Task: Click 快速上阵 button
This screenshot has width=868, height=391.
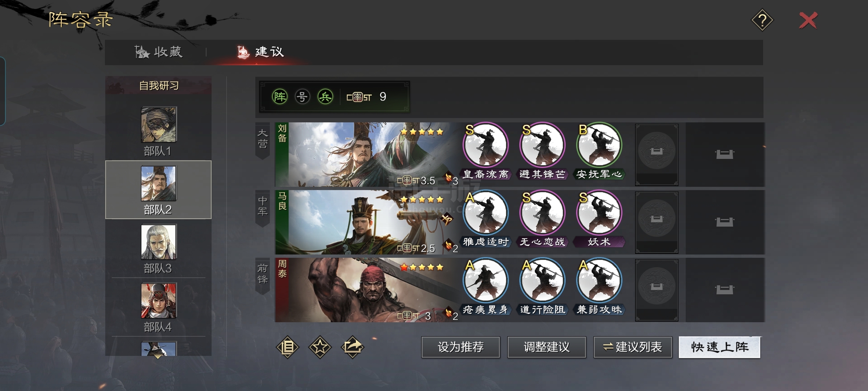Action: tap(720, 347)
